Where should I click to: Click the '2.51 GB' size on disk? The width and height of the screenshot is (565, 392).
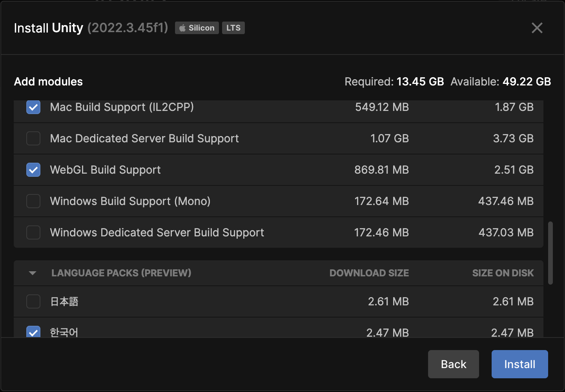tap(514, 170)
